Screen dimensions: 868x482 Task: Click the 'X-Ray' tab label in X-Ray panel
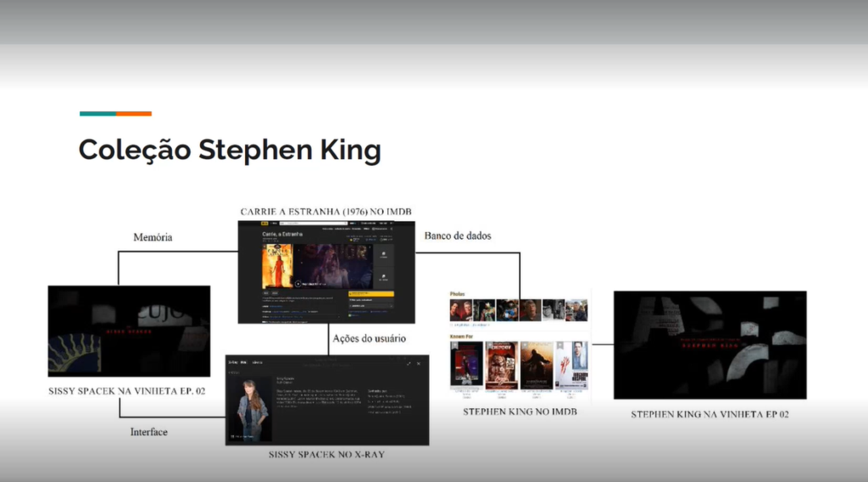click(233, 363)
